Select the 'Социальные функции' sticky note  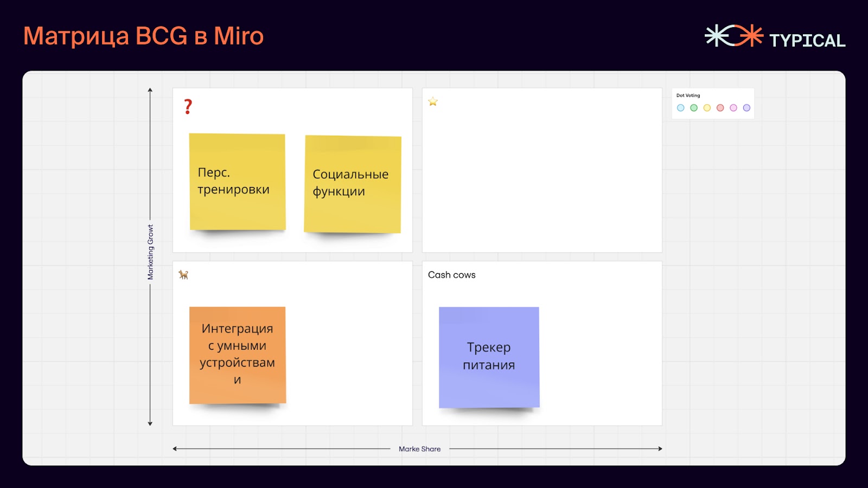[x=353, y=184]
